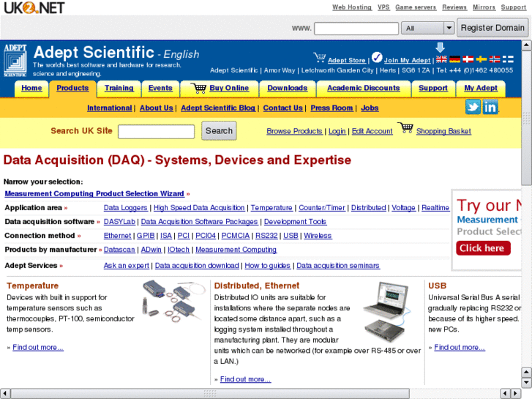This screenshot has height=399, width=532.
Task: Select the UK flag language icon
Action: point(441,59)
